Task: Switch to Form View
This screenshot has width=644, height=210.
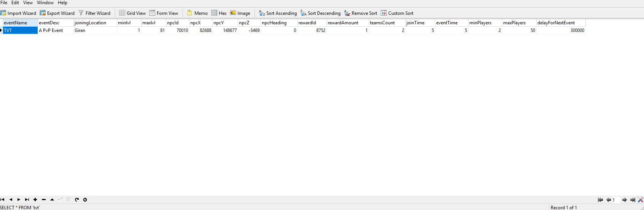Action: click(164, 13)
